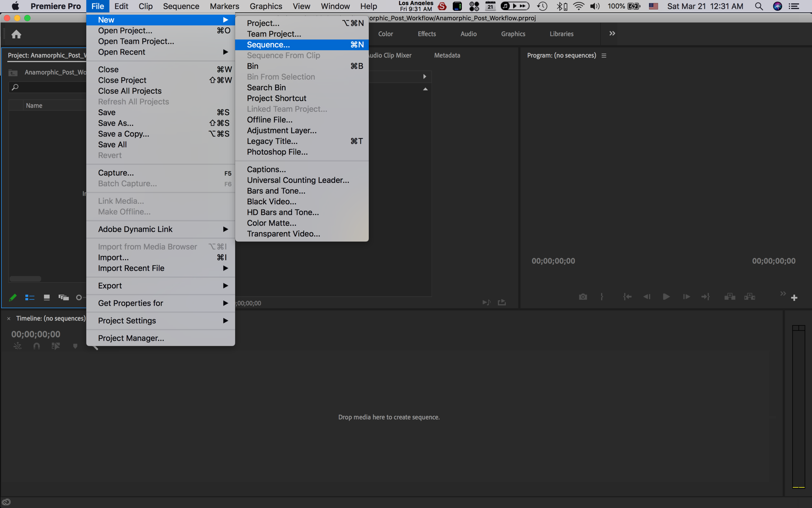Open the Markers menu

tap(224, 6)
